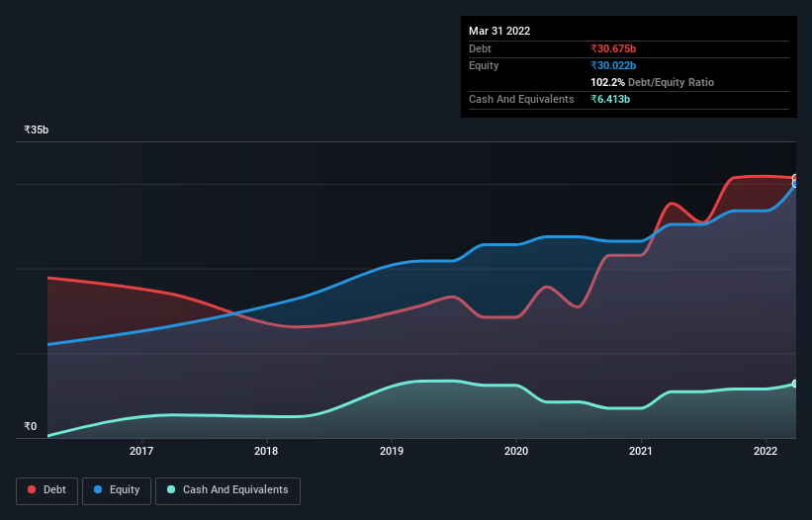This screenshot has height=520, width=812.
Task: Click the ₹30.022b equity value
Action: 613,65
